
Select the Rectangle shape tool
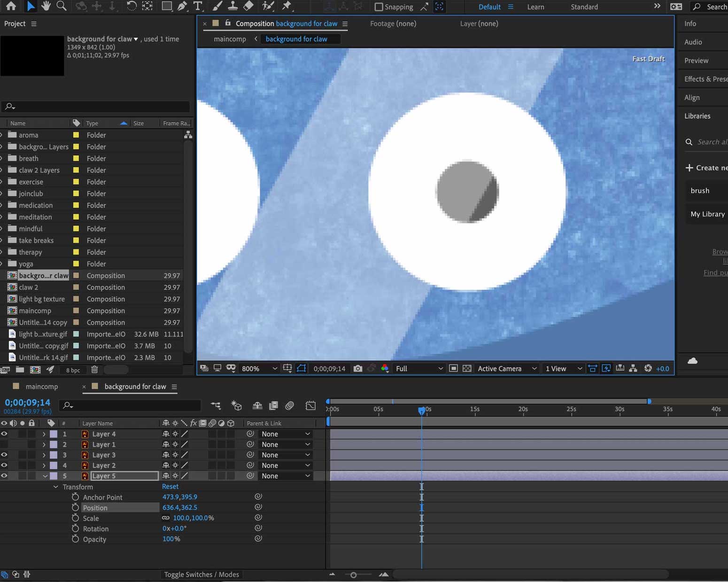coord(166,6)
